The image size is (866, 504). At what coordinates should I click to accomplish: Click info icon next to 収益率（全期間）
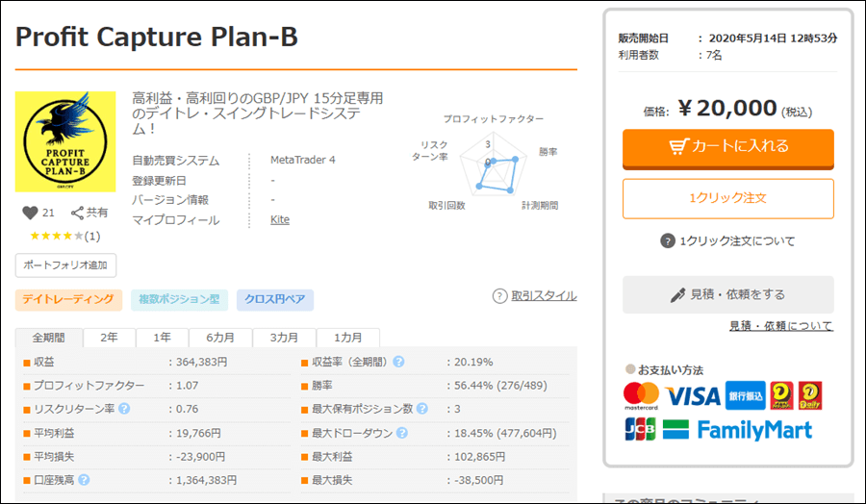[x=398, y=362]
